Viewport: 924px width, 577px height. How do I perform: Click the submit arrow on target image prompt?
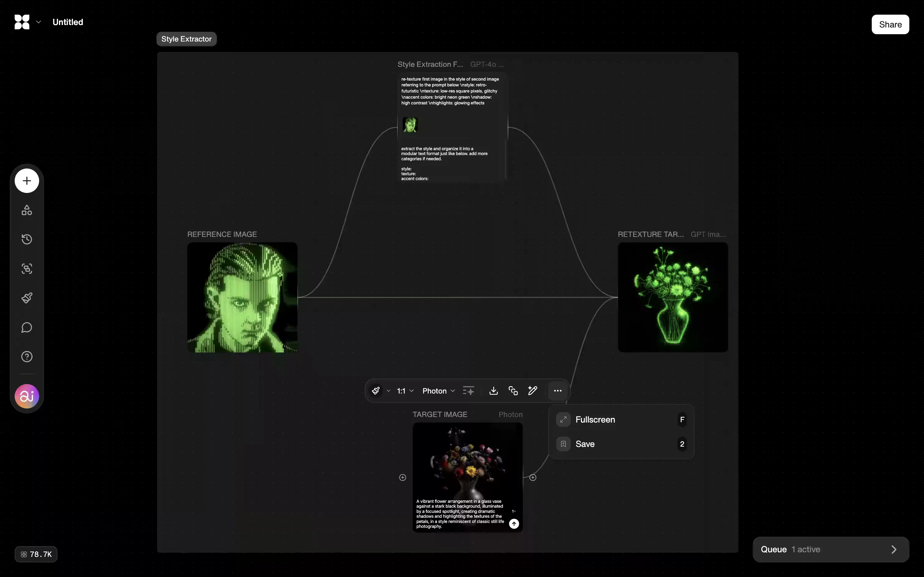(514, 524)
